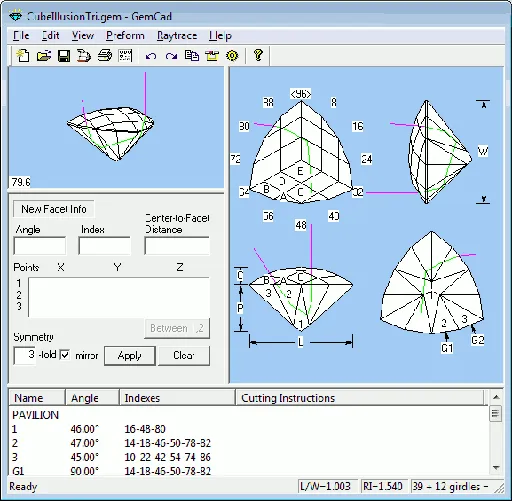Click the Clear button
512x501 pixels.
pyautogui.click(x=184, y=356)
